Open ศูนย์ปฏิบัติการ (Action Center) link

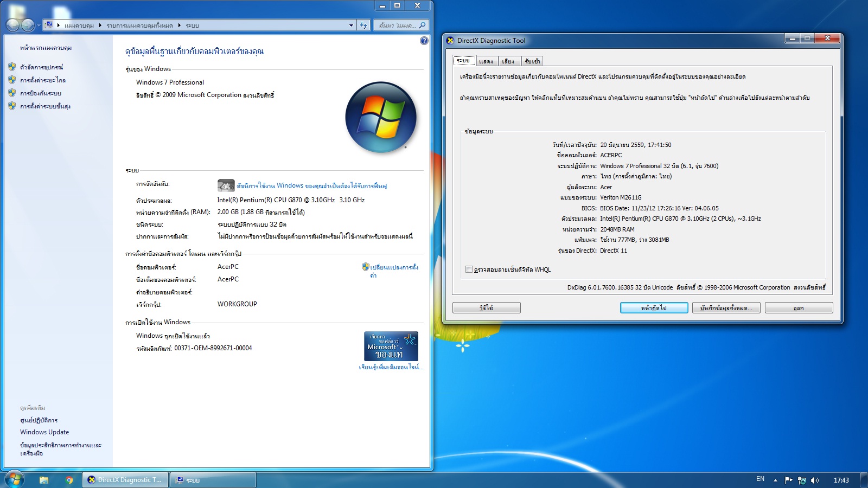click(x=39, y=420)
